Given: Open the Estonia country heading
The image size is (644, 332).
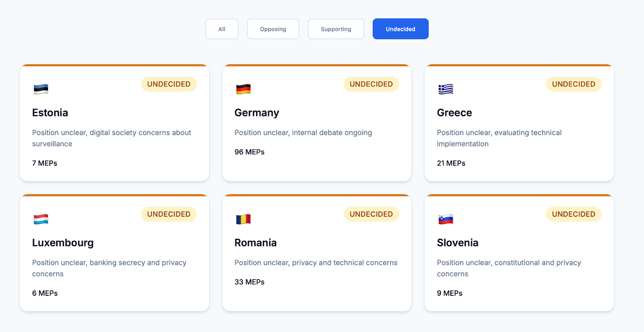Looking at the screenshot, I should 50,113.
